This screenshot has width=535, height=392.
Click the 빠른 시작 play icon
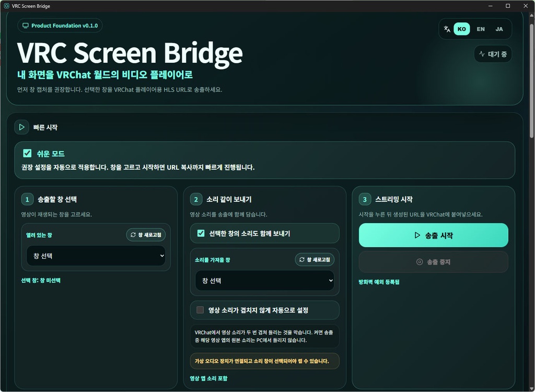[x=21, y=127]
